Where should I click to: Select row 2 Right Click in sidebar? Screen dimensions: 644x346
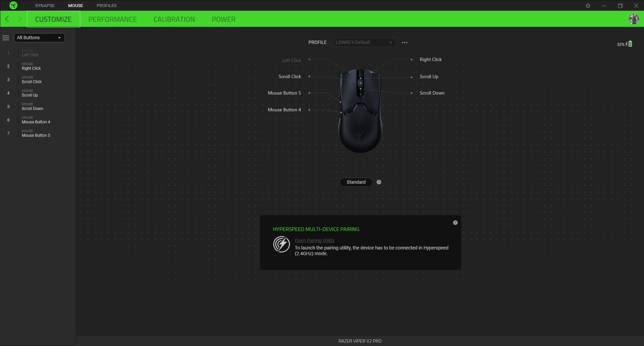pos(38,66)
